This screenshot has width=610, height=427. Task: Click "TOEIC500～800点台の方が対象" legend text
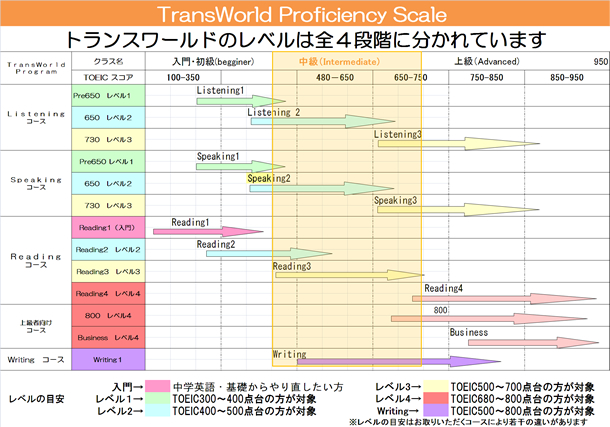[522, 411]
